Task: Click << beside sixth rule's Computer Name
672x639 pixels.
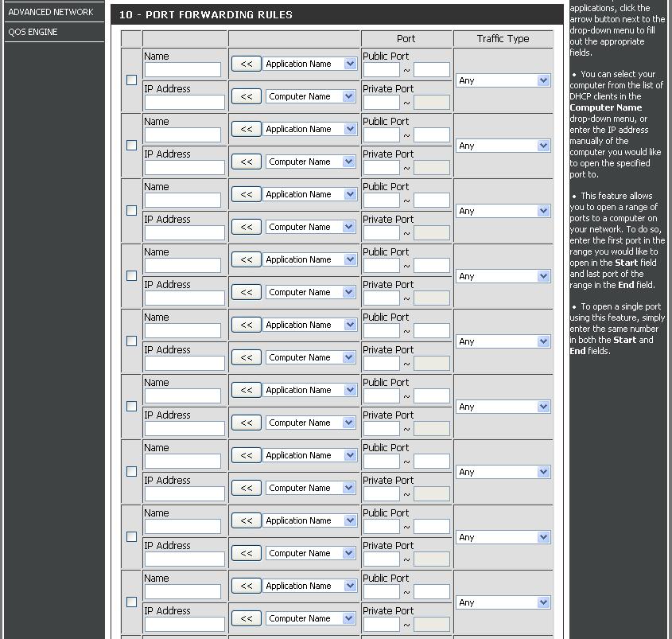Action: pyautogui.click(x=246, y=423)
